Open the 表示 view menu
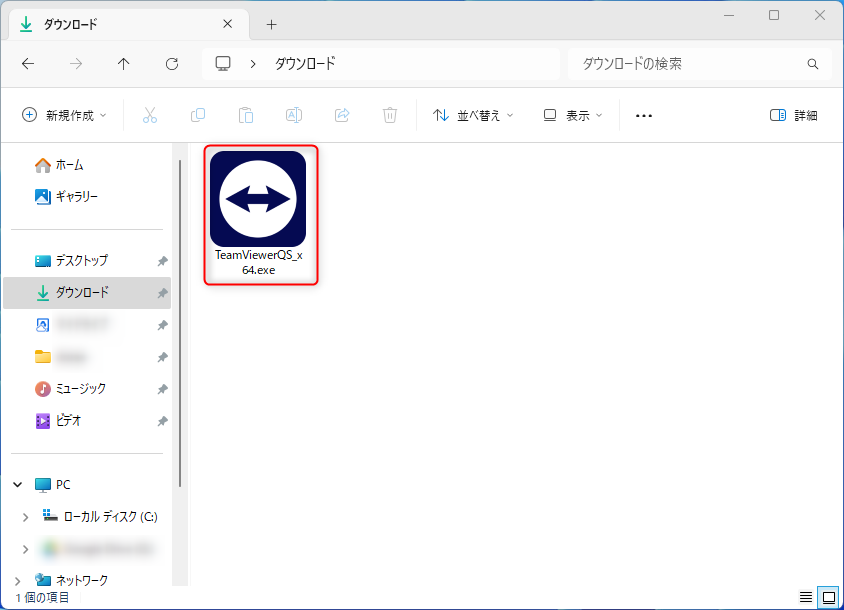 point(573,115)
